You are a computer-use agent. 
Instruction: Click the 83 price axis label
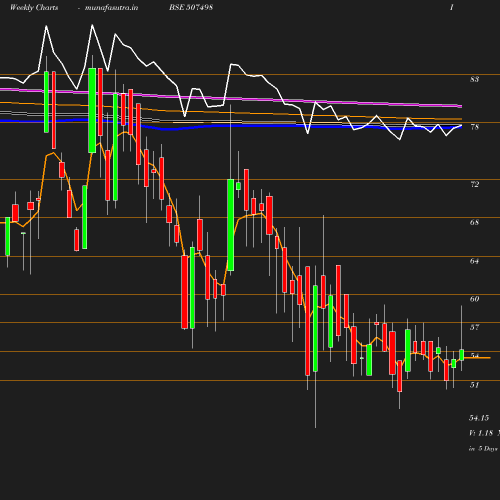pos(474,79)
